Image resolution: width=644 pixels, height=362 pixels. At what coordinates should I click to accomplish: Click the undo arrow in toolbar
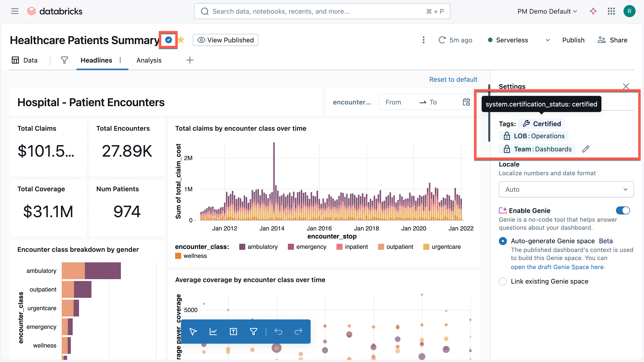tap(278, 332)
